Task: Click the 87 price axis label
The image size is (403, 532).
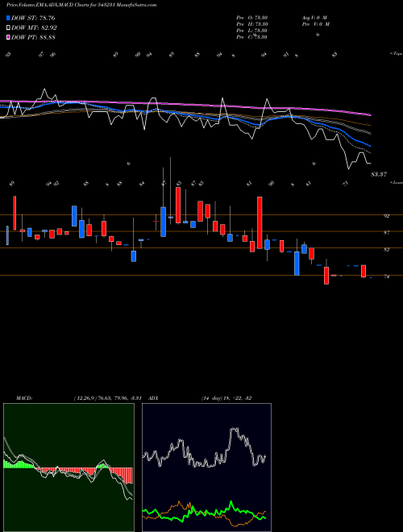Action: pyautogui.click(x=386, y=232)
